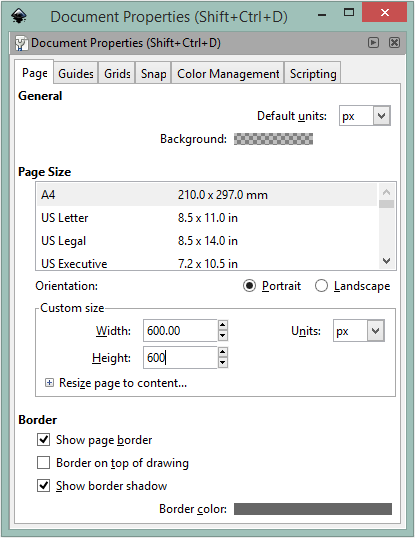
Task: Switch to the Grids tab
Action: pos(117,73)
